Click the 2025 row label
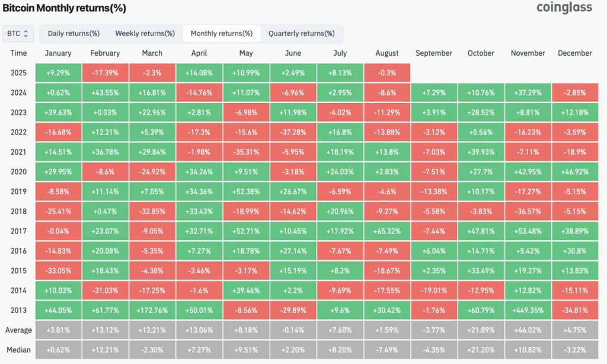This screenshot has width=607, height=364. point(18,72)
